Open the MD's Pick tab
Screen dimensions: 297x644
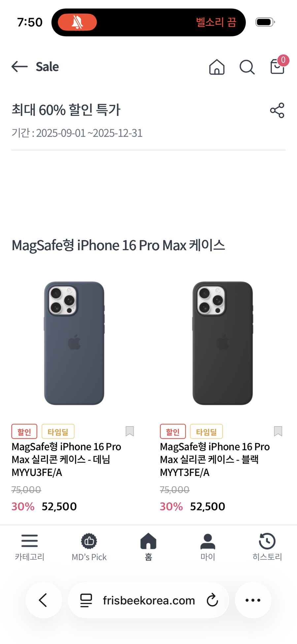(89, 547)
